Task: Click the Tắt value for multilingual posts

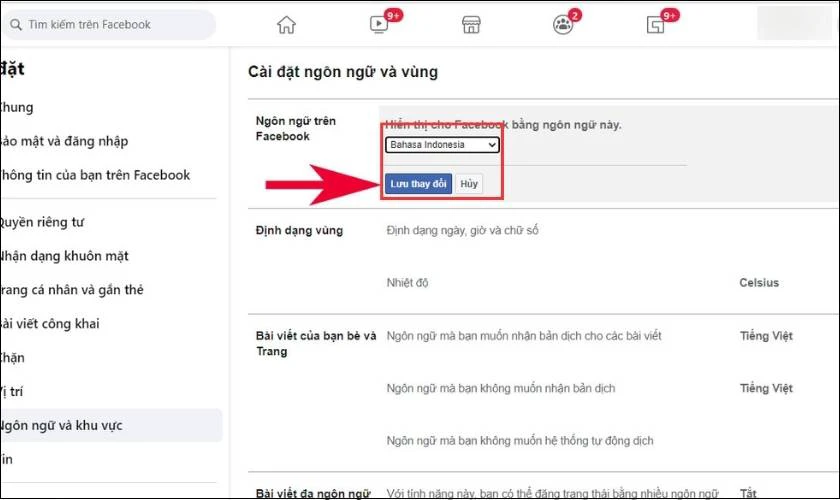Action: pyautogui.click(x=748, y=493)
